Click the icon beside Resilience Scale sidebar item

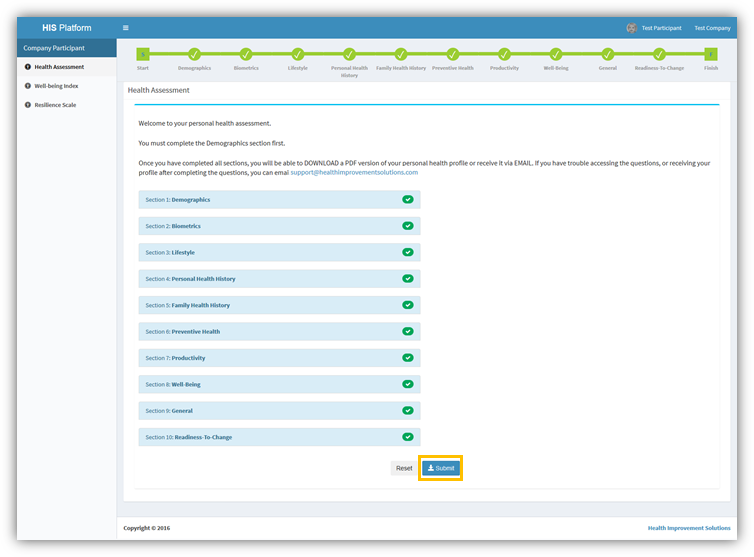(27, 105)
